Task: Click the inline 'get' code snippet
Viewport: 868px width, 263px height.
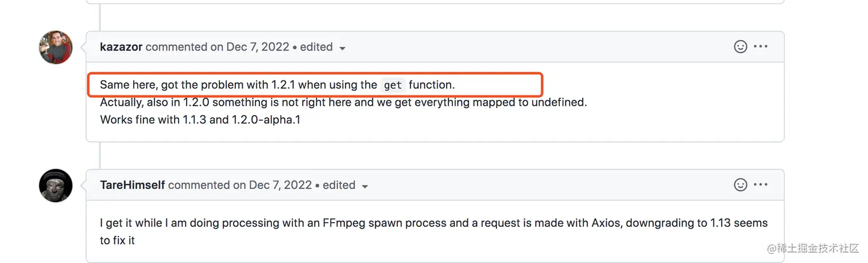Action: (x=393, y=86)
